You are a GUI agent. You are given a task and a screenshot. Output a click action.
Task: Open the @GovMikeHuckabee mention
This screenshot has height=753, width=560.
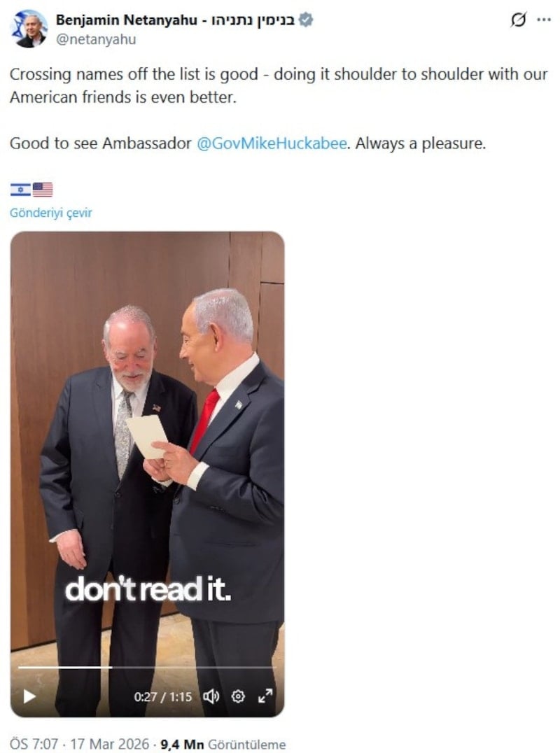pos(272,143)
